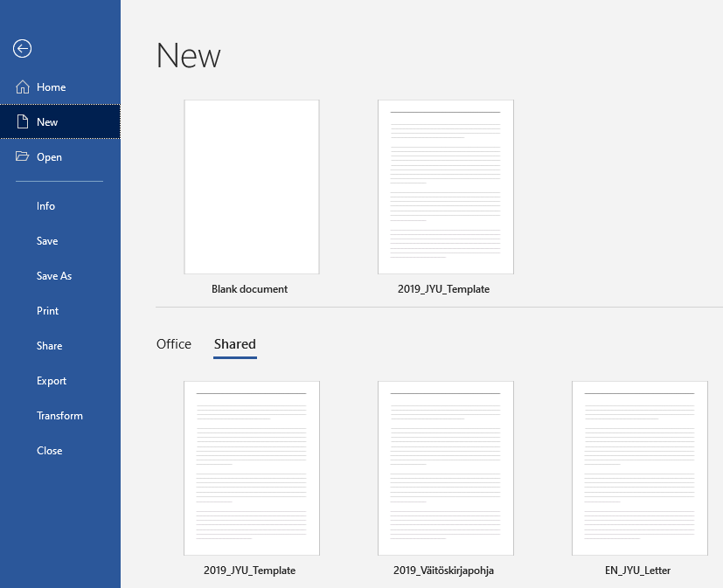Choose Save from the backstage sidebar
Viewport: 723px width, 588px height.
point(47,241)
